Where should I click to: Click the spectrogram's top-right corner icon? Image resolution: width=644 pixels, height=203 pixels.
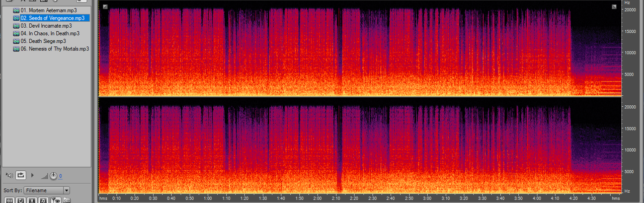(x=614, y=7)
